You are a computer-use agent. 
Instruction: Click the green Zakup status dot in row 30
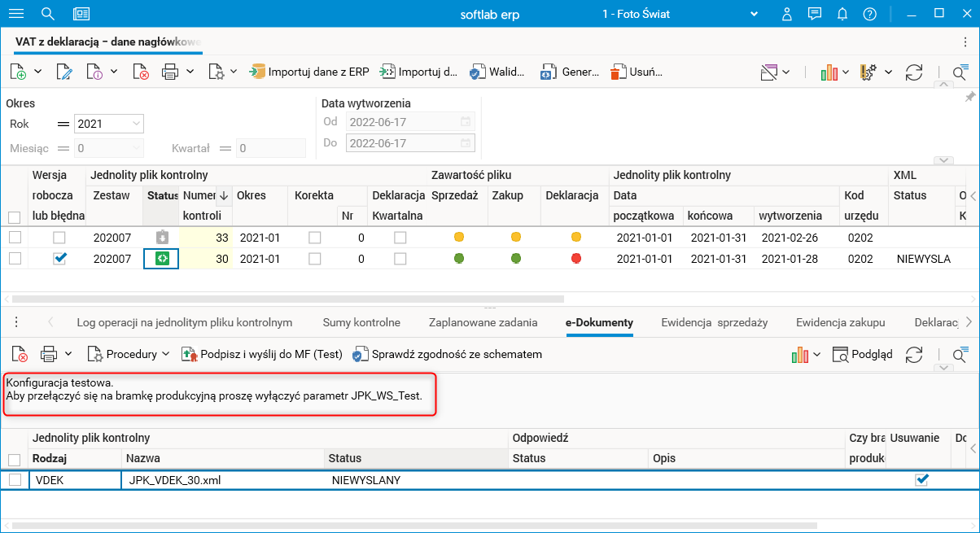(515, 258)
